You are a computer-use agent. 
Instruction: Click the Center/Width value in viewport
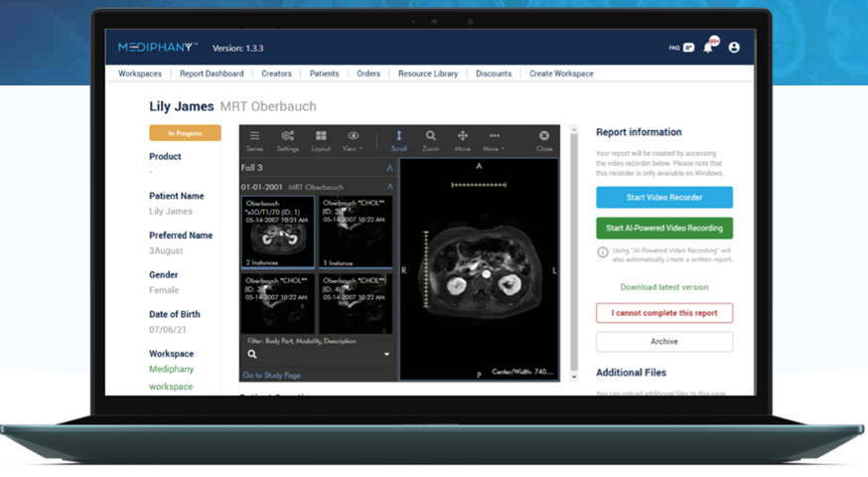522,372
